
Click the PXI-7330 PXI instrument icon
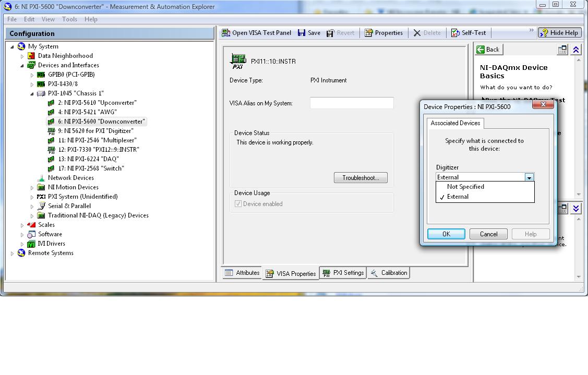coord(51,150)
